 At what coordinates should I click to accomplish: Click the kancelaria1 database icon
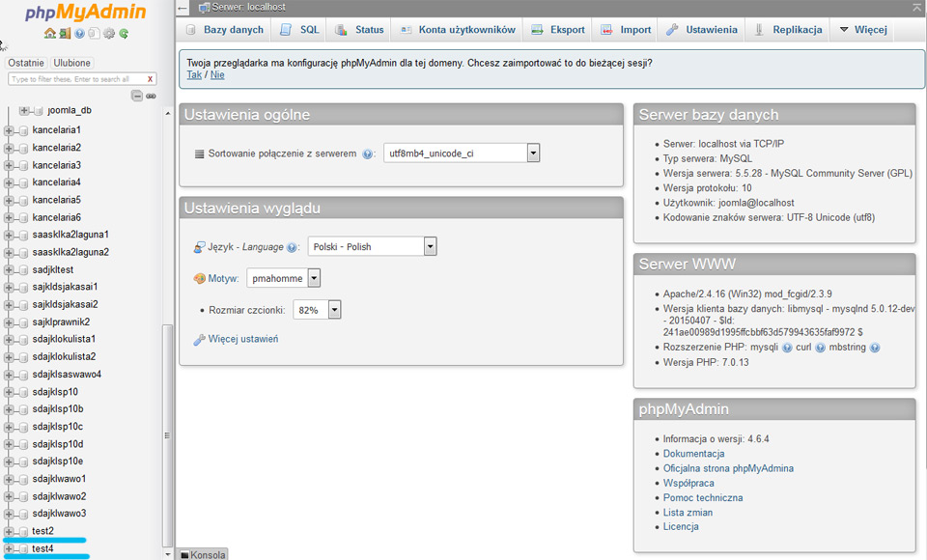23,130
